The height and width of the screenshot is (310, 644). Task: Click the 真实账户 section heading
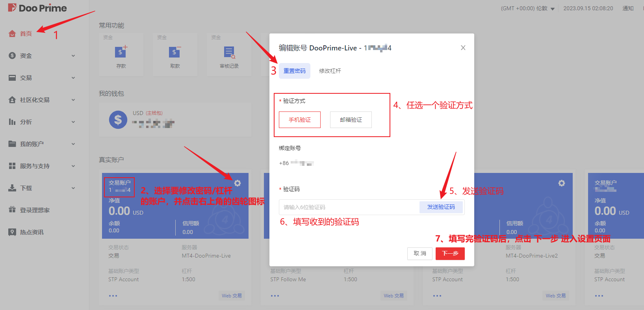111,160
